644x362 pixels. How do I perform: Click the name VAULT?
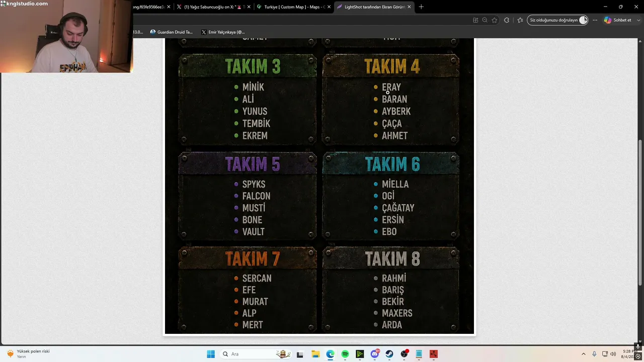coord(253,232)
